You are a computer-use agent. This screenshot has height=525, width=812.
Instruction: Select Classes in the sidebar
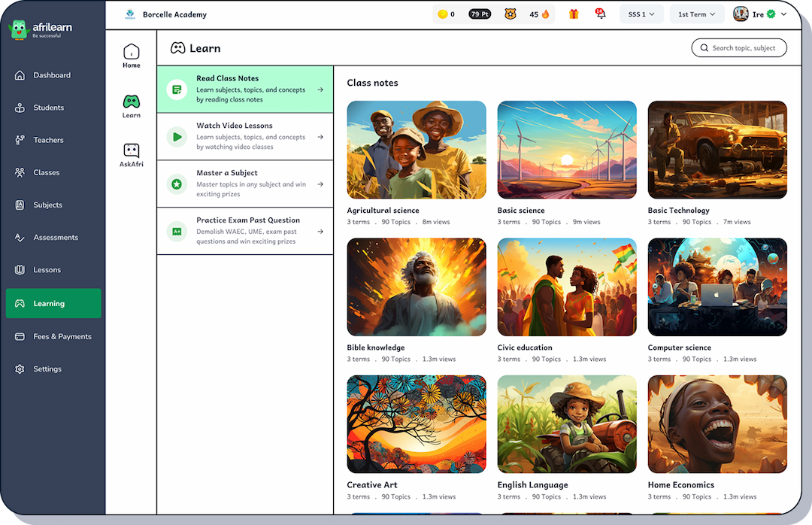pos(53,172)
